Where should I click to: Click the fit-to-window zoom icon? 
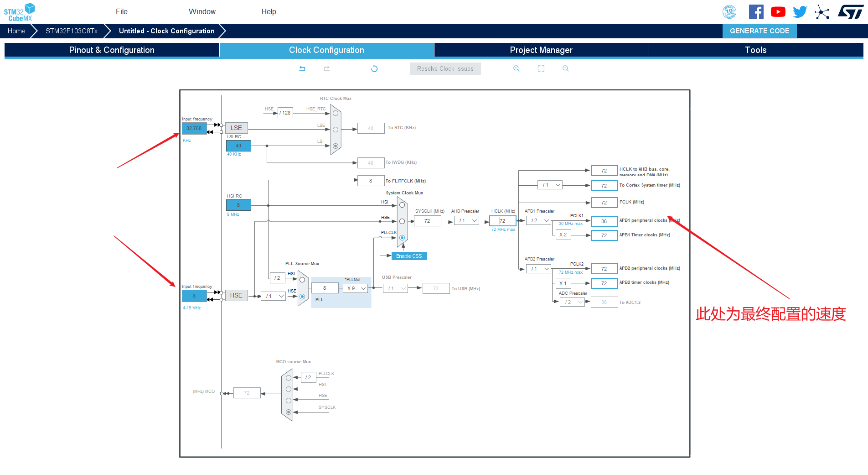coord(541,68)
